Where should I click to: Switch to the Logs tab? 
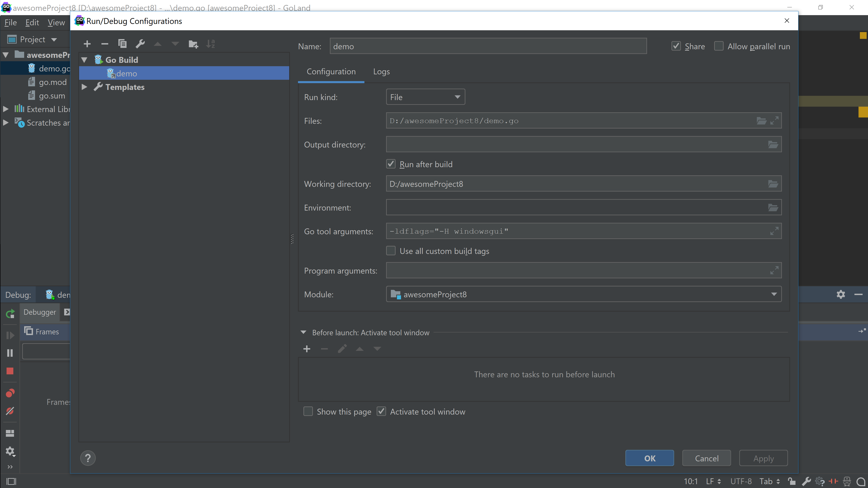point(381,71)
